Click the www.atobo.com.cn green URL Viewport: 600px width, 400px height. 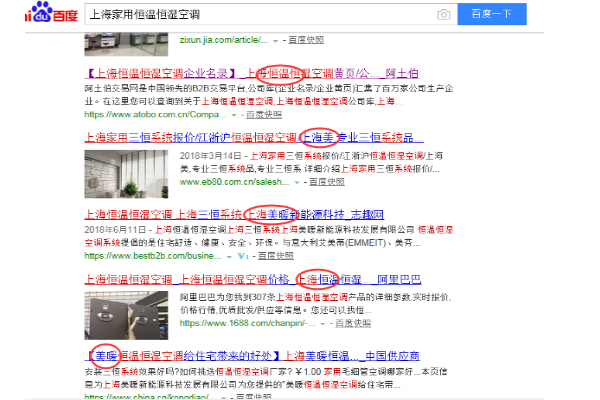[x=155, y=114]
